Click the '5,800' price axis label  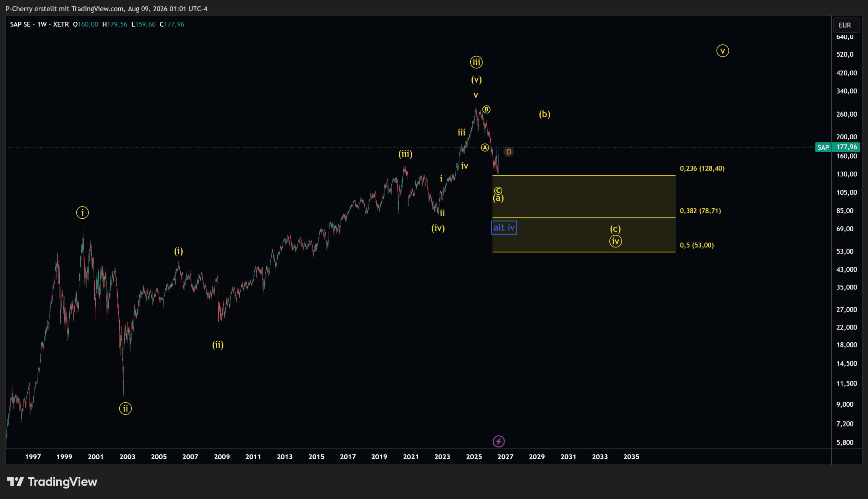[x=845, y=442]
